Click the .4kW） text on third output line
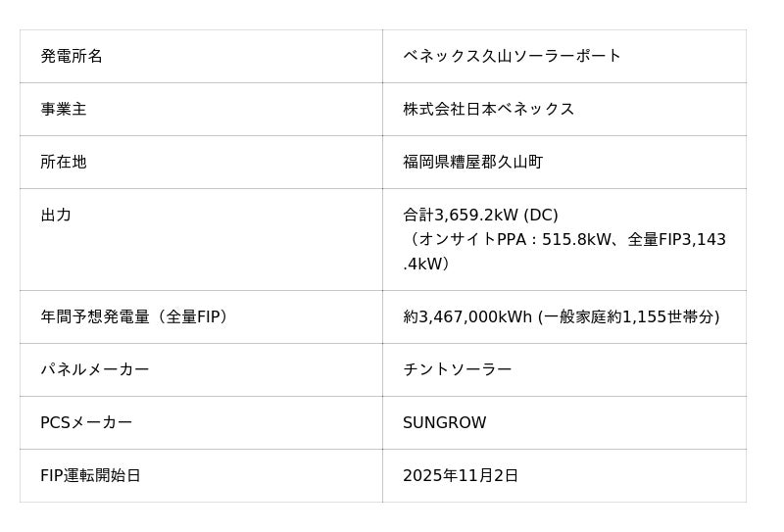Screen dimensions: 784x532 coord(426,264)
